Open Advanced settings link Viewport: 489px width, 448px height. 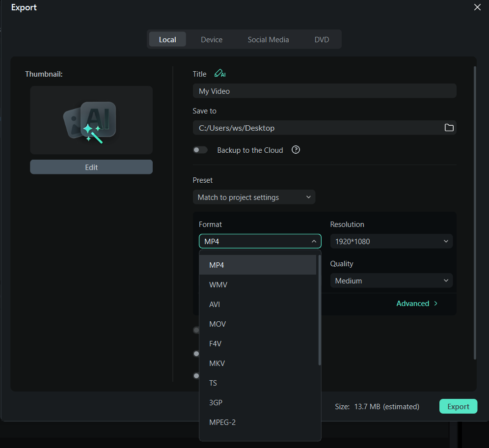[x=417, y=303]
